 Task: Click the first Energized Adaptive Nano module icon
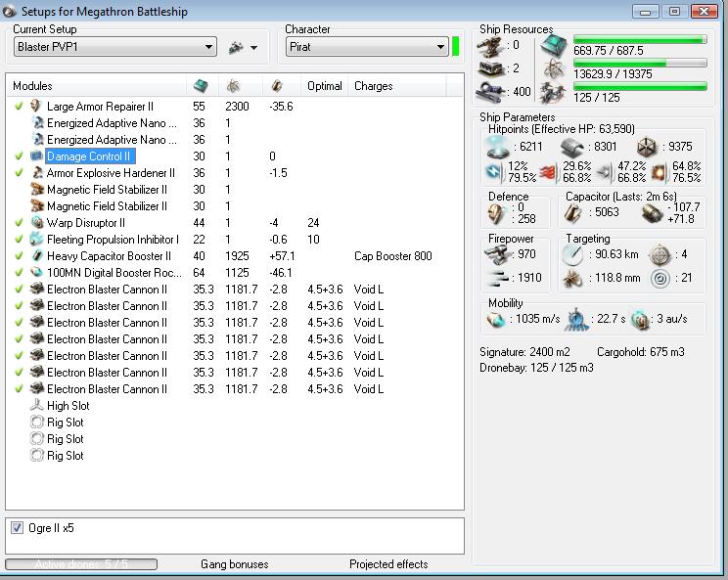(x=37, y=122)
